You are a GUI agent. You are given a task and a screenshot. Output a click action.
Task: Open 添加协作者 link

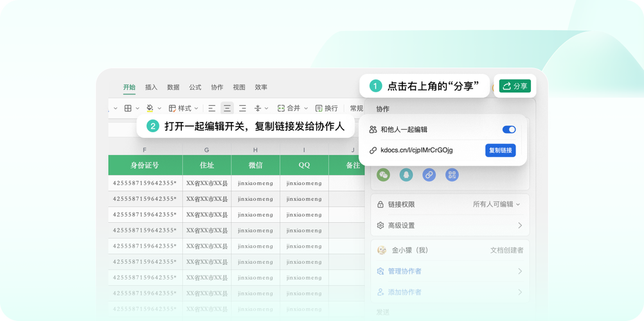404,292
